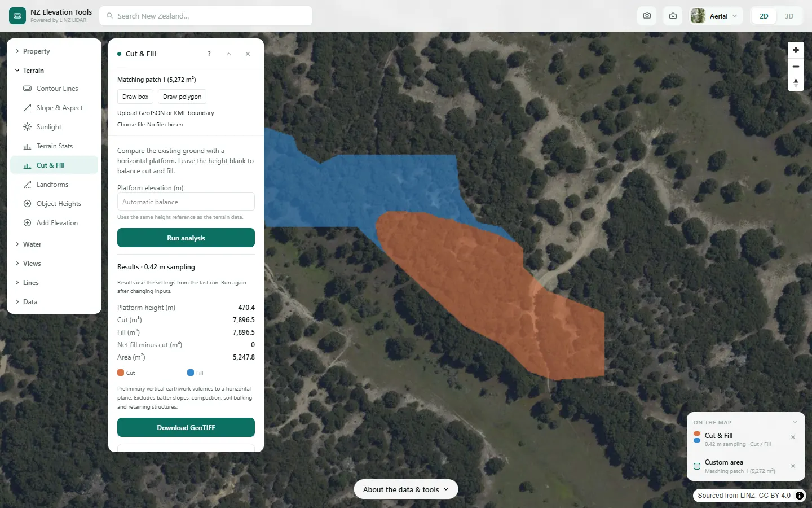The width and height of the screenshot is (812, 508).
Task: Close the Cut & Fill panel
Action: [248, 54]
